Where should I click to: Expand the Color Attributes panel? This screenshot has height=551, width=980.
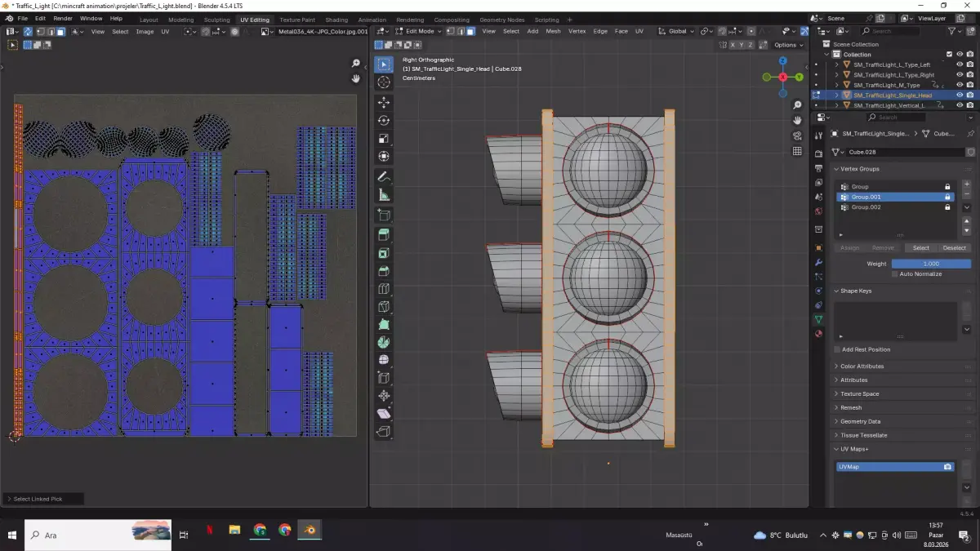tap(862, 367)
